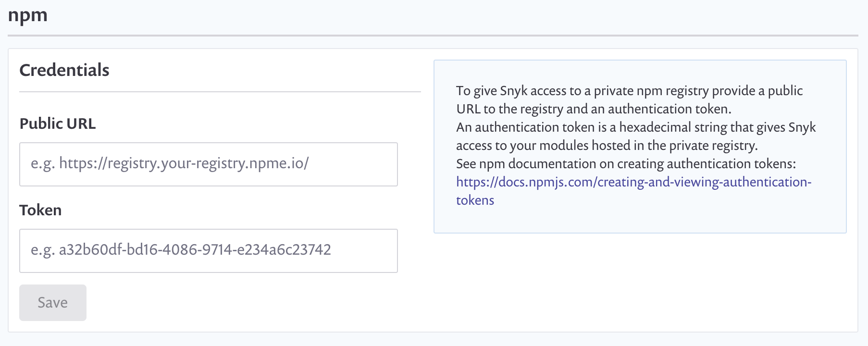The width and height of the screenshot is (868, 346).
Task: Click the main credentials form area
Action: (x=216, y=192)
